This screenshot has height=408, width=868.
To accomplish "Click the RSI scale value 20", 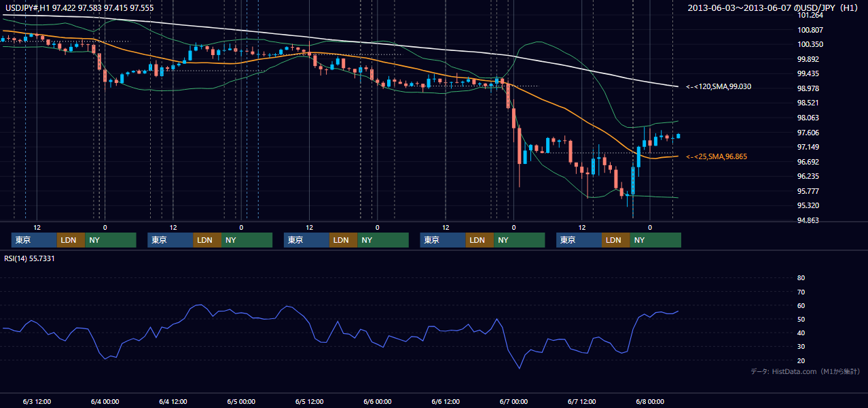I will [801, 360].
